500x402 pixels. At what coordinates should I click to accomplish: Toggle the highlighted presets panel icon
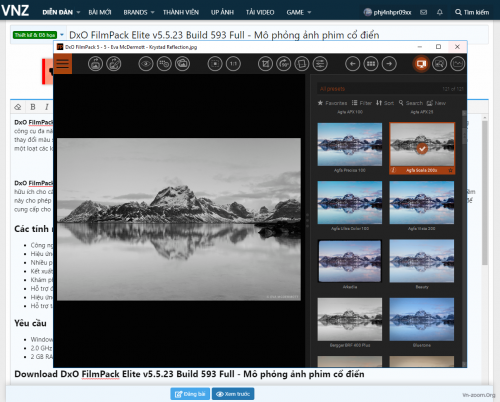[x=421, y=64]
